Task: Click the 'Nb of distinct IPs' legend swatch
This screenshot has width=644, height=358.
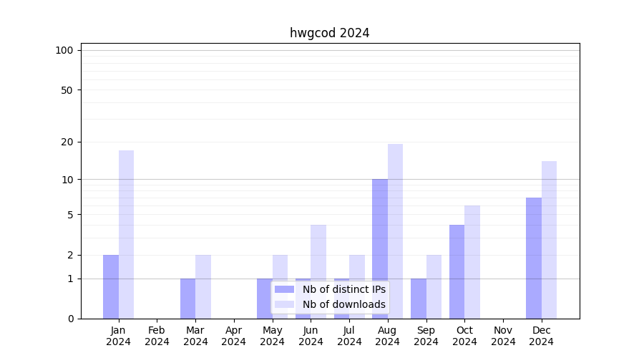Action: pyautogui.click(x=284, y=289)
